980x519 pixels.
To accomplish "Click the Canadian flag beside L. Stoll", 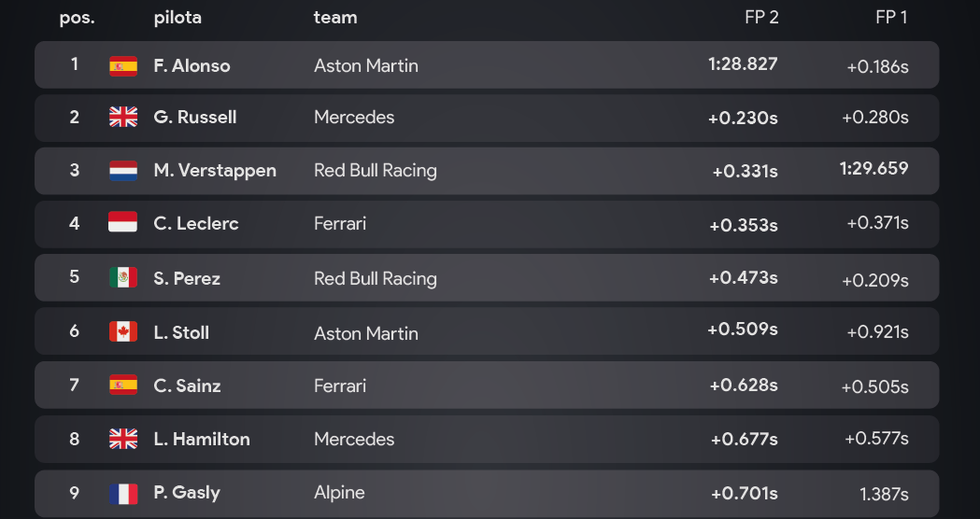I will click(123, 331).
